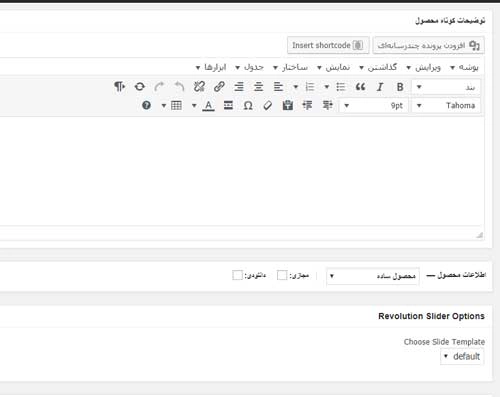Insert special character omega icon
Image resolution: width=500 pixels, height=397 pixels.
click(x=248, y=106)
